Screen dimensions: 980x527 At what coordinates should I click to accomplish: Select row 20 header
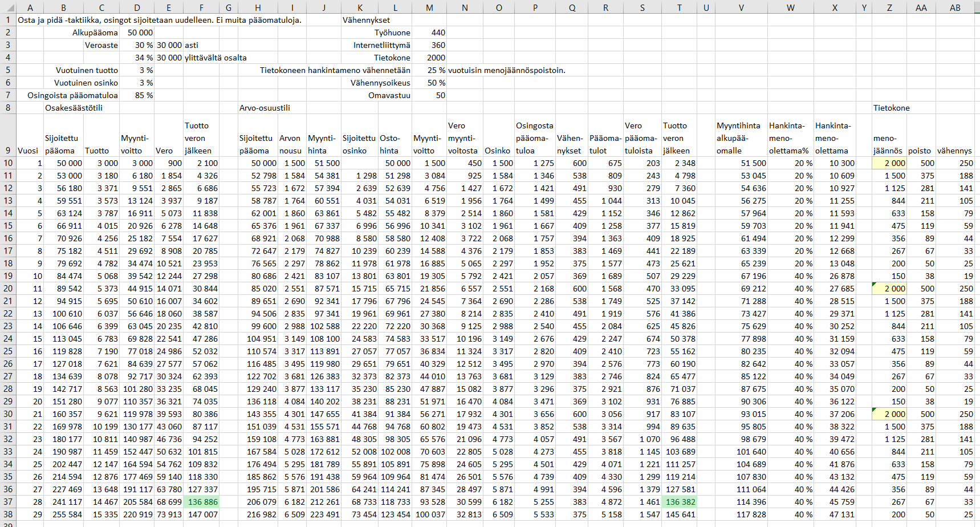(x=8, y=289)
